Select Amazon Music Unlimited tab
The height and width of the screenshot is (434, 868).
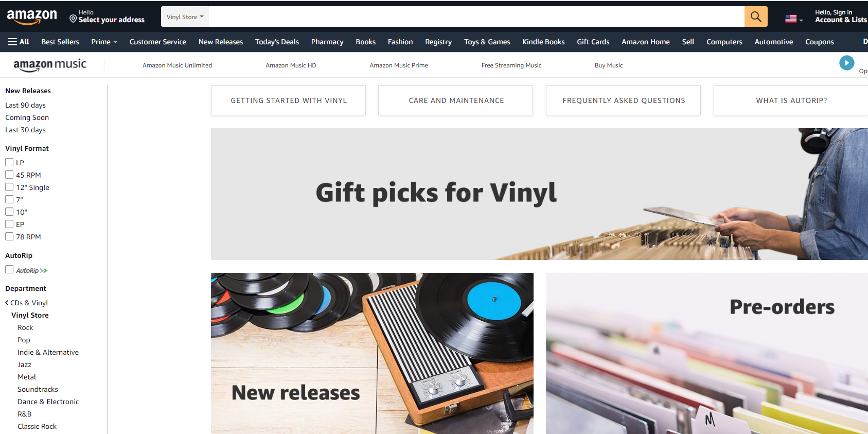[177, 65]
